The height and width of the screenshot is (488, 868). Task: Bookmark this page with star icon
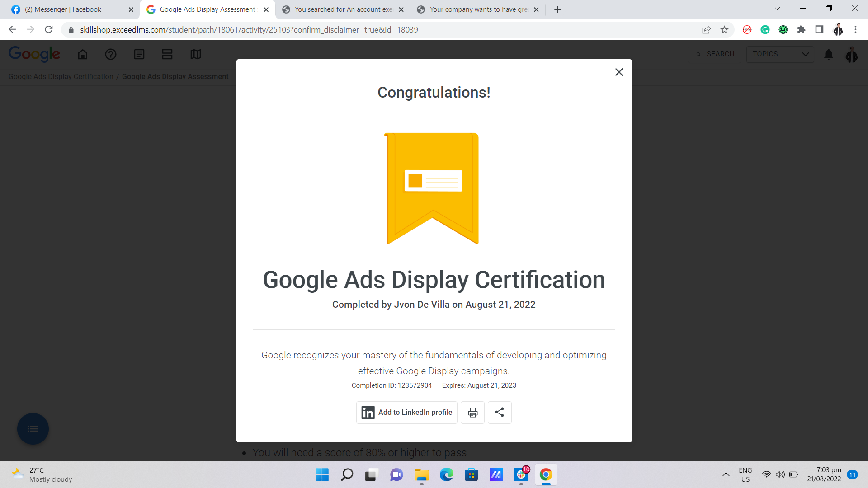(725, 30)
